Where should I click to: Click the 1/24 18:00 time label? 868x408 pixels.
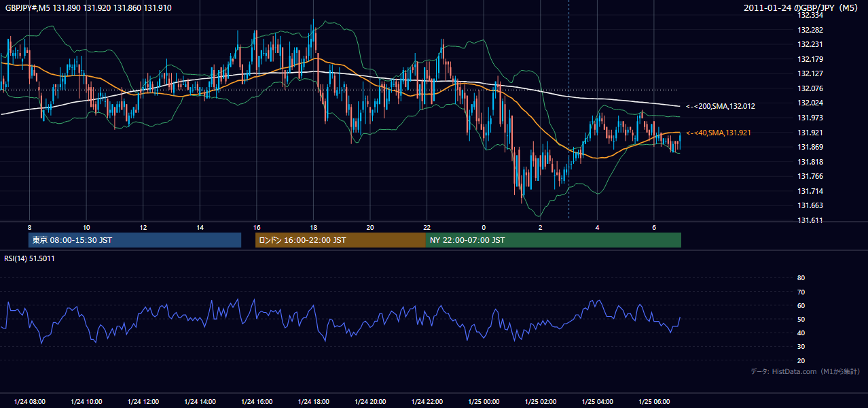(x=313, y=402)
